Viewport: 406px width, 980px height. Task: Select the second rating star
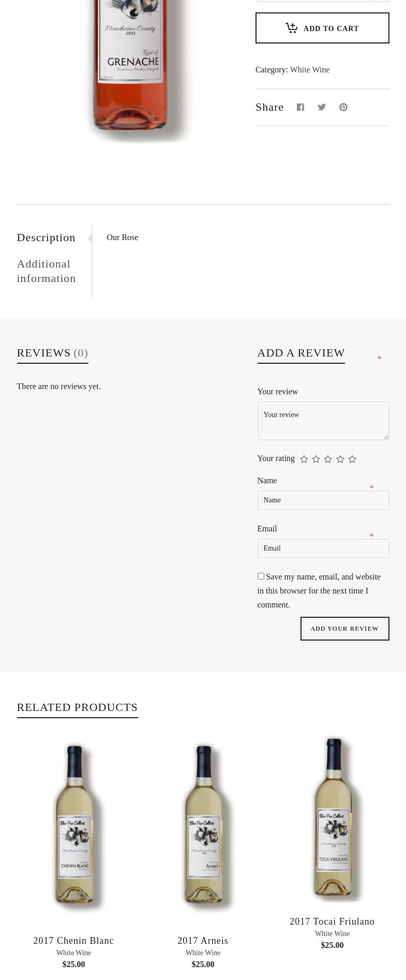[316, 459]
